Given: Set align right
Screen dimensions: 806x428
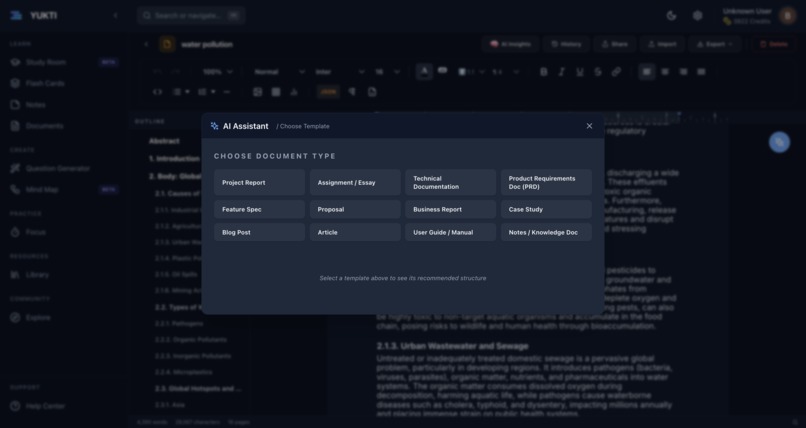Looking at the screenshot, I should click(x=683, y=72).
